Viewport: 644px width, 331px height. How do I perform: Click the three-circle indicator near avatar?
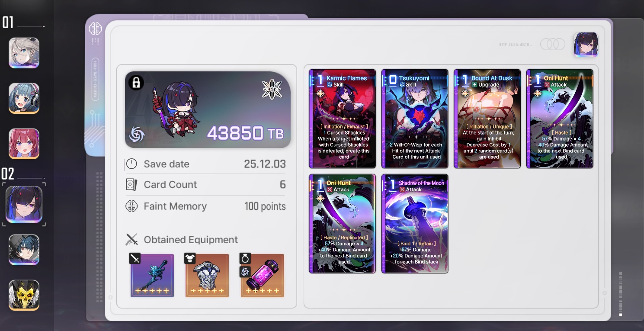click(x=553, y=44)
